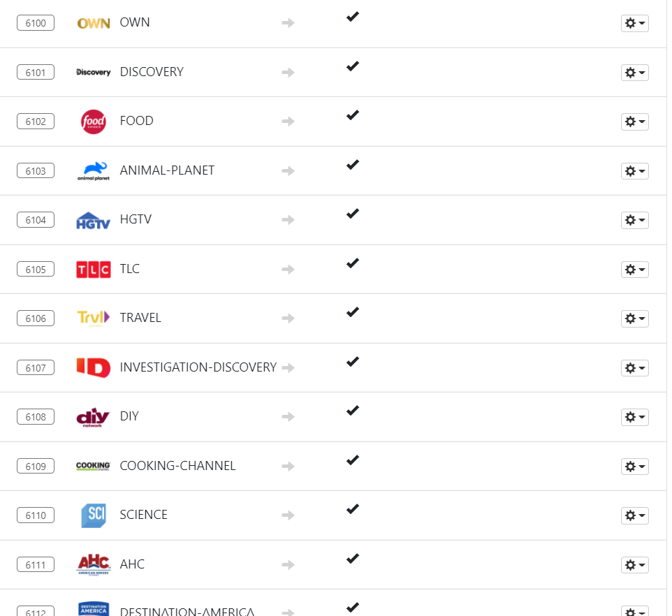Image resolution: width=672 pixels, height=616 pixels.
Task: Click the Food Network logo
Action: [x=94, y=122]
